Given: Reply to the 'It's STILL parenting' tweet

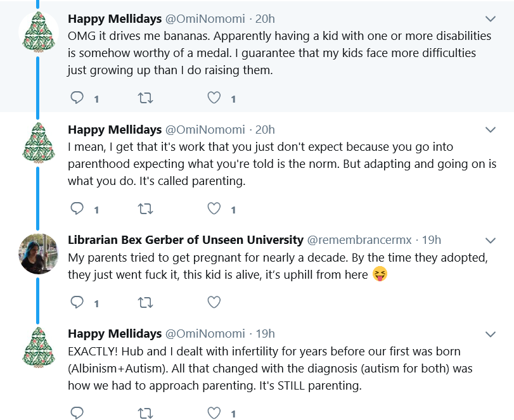Looking at the screenshot, I should pyautogui.click(x=77, y=412).
